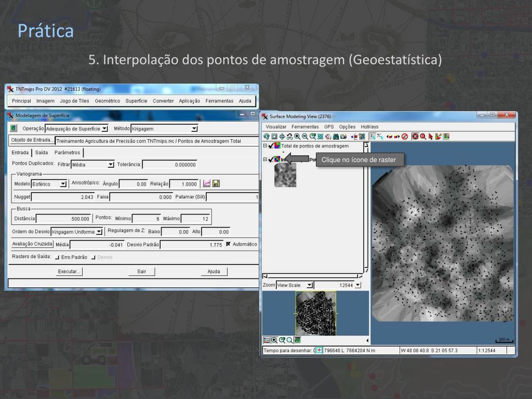Click the red magnifier icon in the toolbar
This screenshot has height=399, width=532.
click(423, 137)
